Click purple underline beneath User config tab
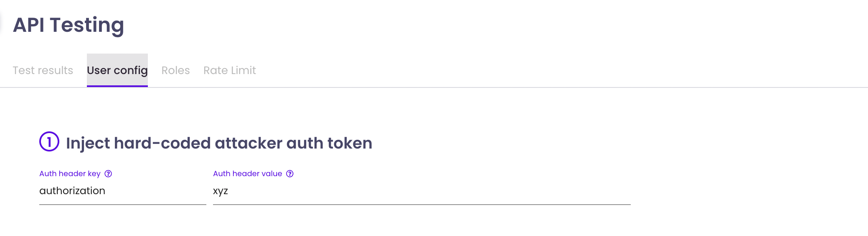This screenshot has width=868, height=236. [x=117, y=86]
